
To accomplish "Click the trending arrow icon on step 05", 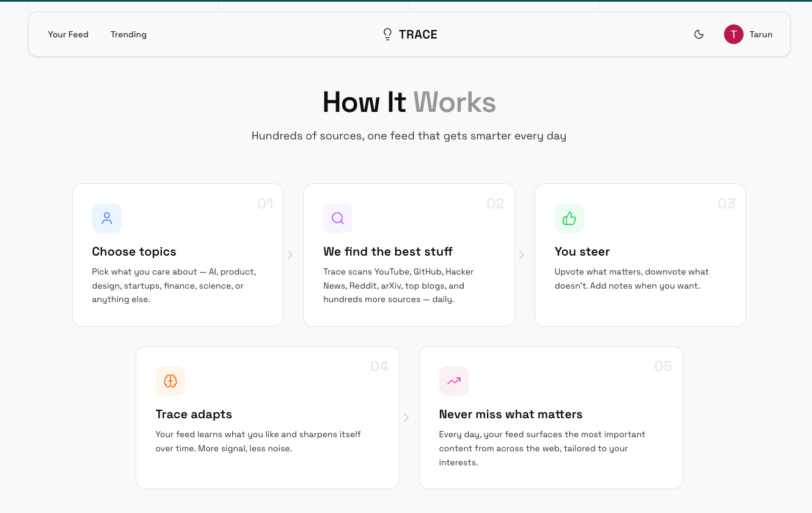I will click(x=454, y=381).
